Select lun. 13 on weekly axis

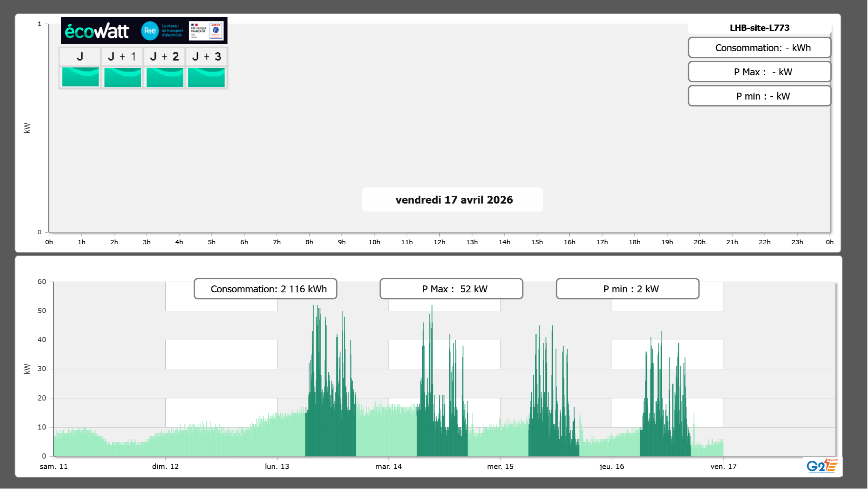[x=277, y=467]
